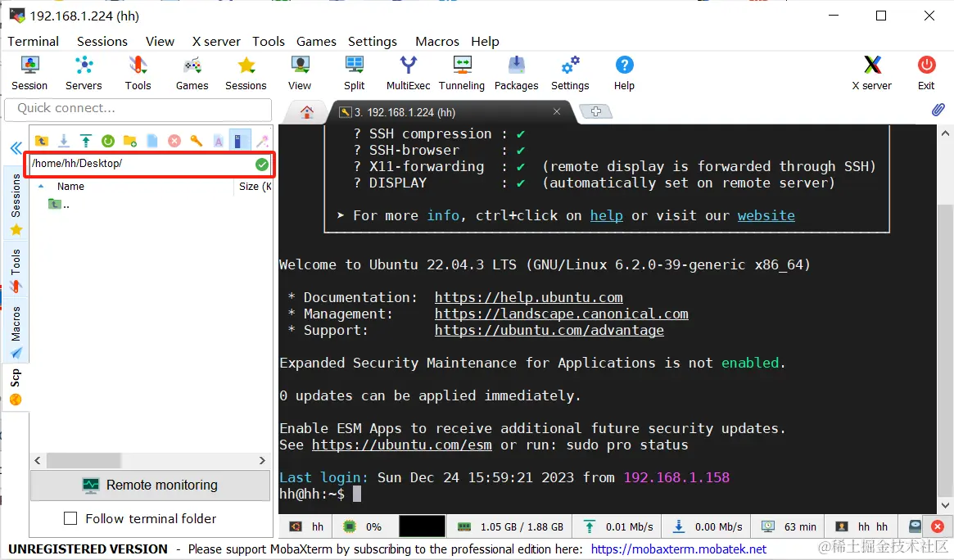
Task: Click the 'help' link in banner
Action: 607,215
